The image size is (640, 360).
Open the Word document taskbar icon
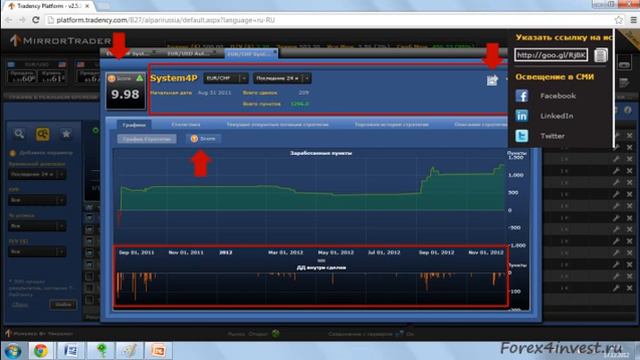point(71,351)
